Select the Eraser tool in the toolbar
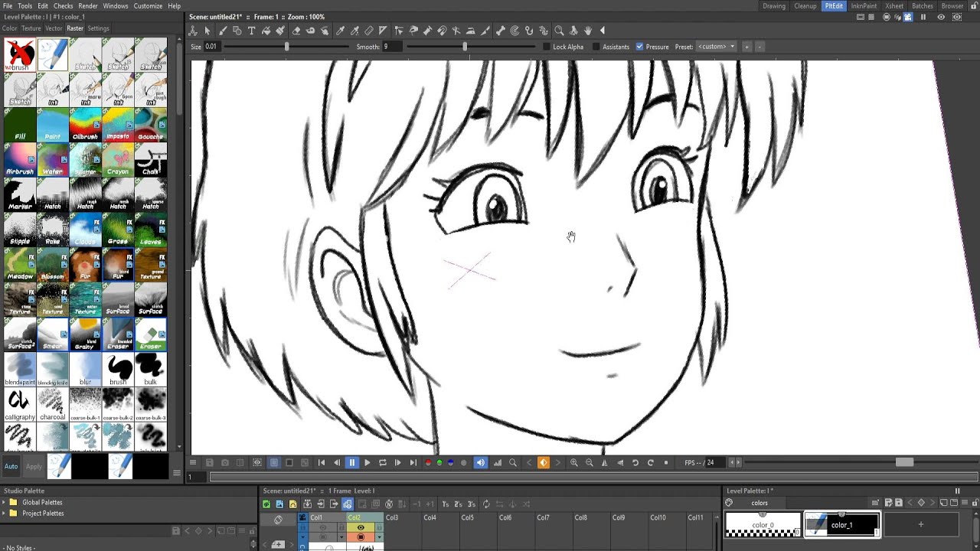 (x=297, y=31)
